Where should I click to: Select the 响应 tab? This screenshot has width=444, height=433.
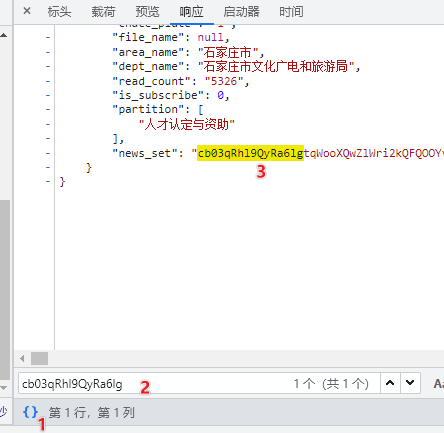pyautogui.click(x=191, y=12)
